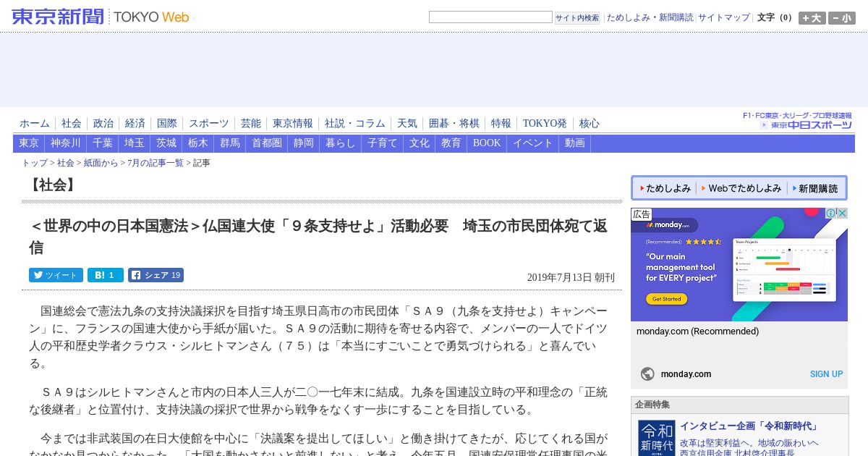
Task: Open the 経済 menu item
Action: pyautogui.click(x=135, y=124)
